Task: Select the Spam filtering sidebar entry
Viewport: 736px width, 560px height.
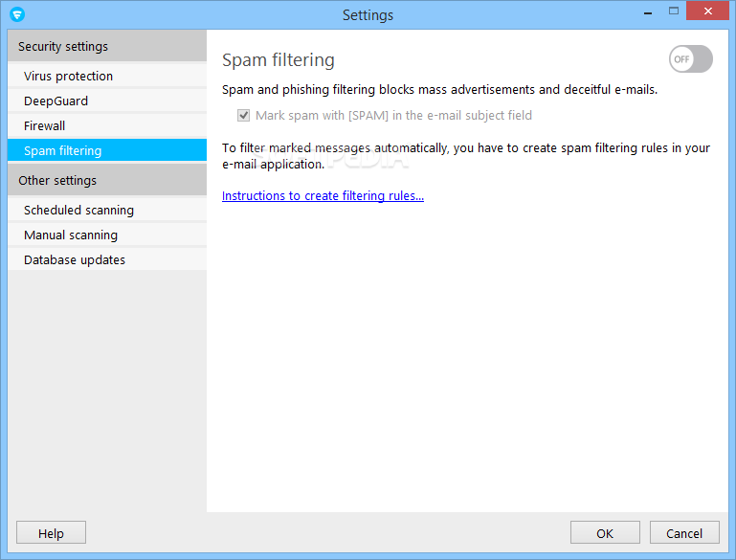Action: [x=107, y=150]
